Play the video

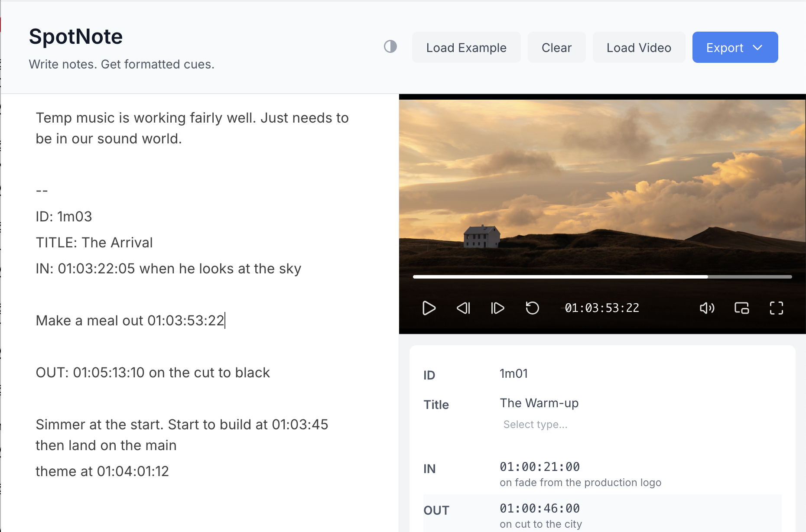point(429,308)
